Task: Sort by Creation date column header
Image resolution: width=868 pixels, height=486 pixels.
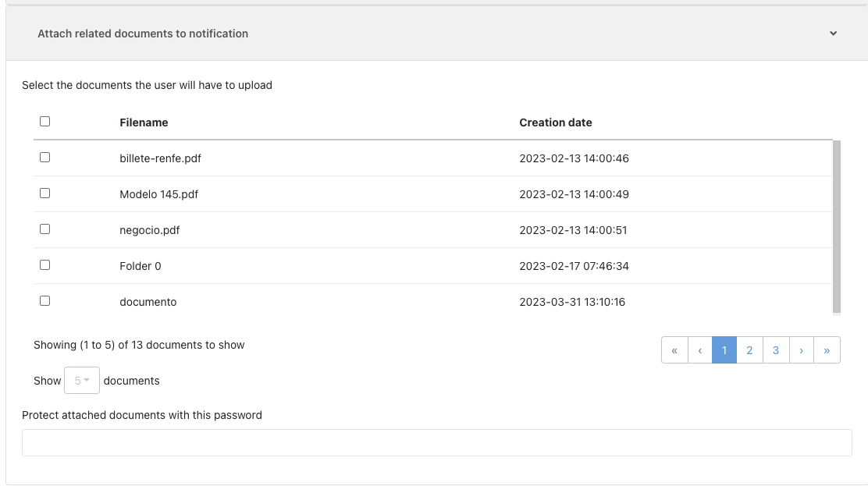Action: coord(555,122)
